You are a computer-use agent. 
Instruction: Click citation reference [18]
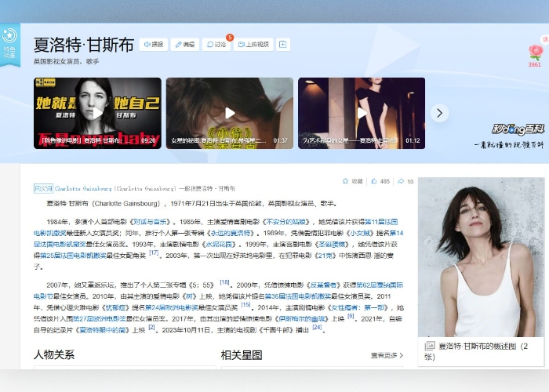click(x=224, y=282)
